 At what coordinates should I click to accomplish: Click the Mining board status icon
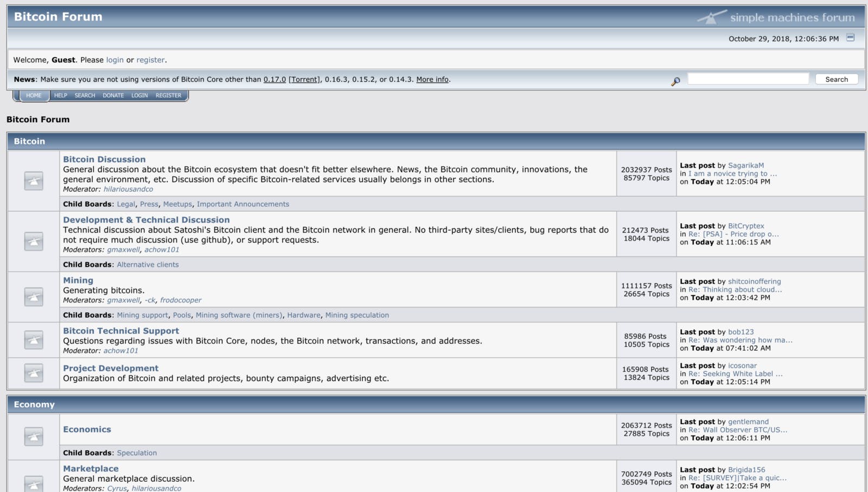point(34,297)
